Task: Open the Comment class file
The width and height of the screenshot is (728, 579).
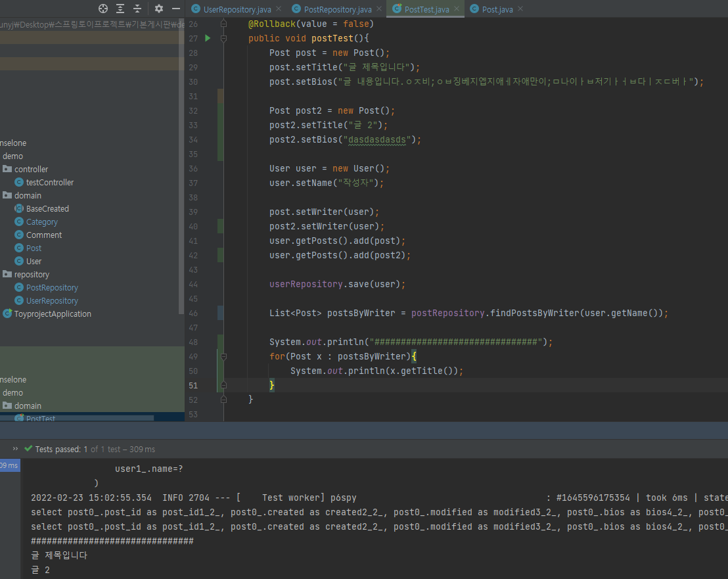Action: coord(43,235)
